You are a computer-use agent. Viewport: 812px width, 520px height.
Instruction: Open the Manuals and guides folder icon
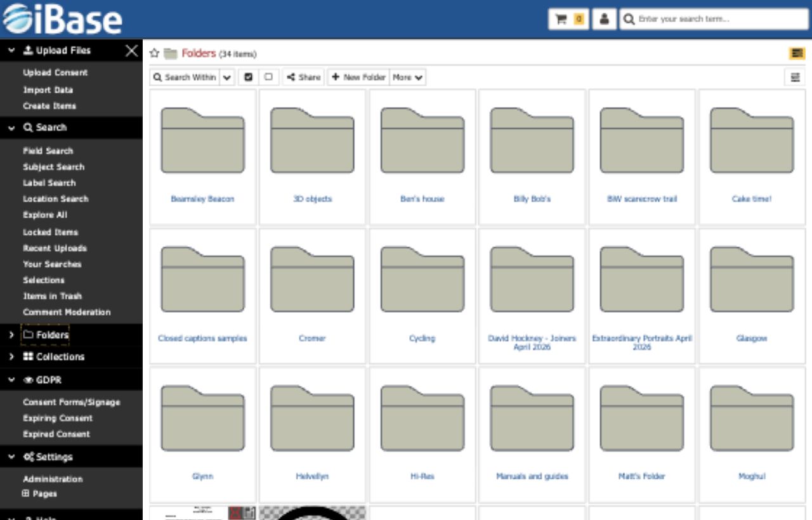(x=532, y=417)
